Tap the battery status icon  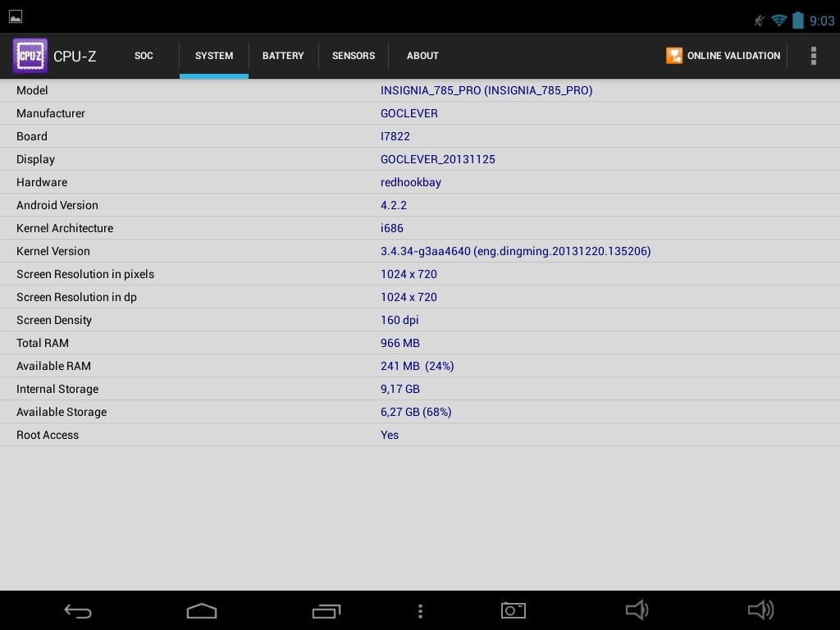(797, 21)
